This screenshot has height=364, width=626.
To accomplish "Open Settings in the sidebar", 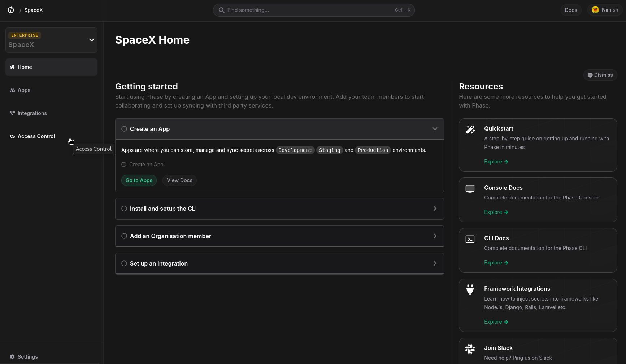I will pos(51,357).
